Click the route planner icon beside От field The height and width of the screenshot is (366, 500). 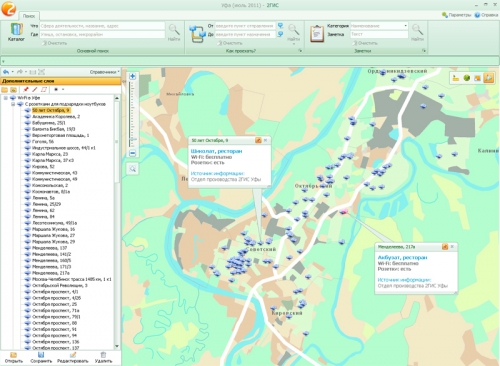click(x=198, y=34)
